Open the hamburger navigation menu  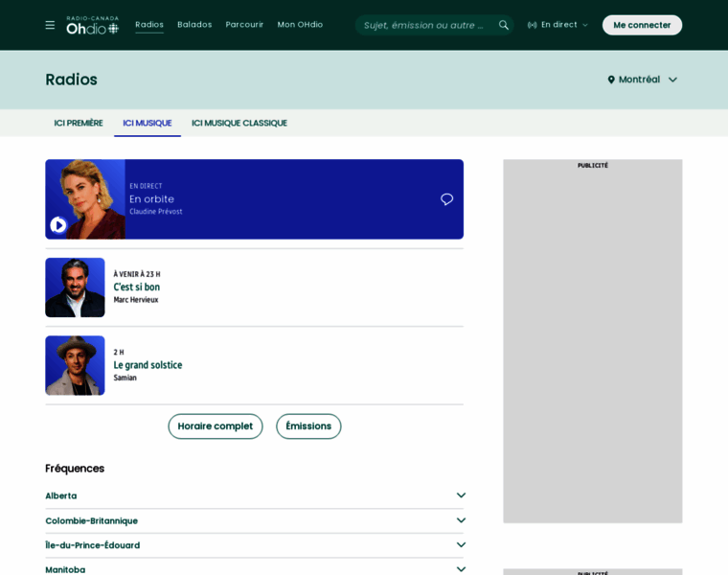[x=50, y=25]
